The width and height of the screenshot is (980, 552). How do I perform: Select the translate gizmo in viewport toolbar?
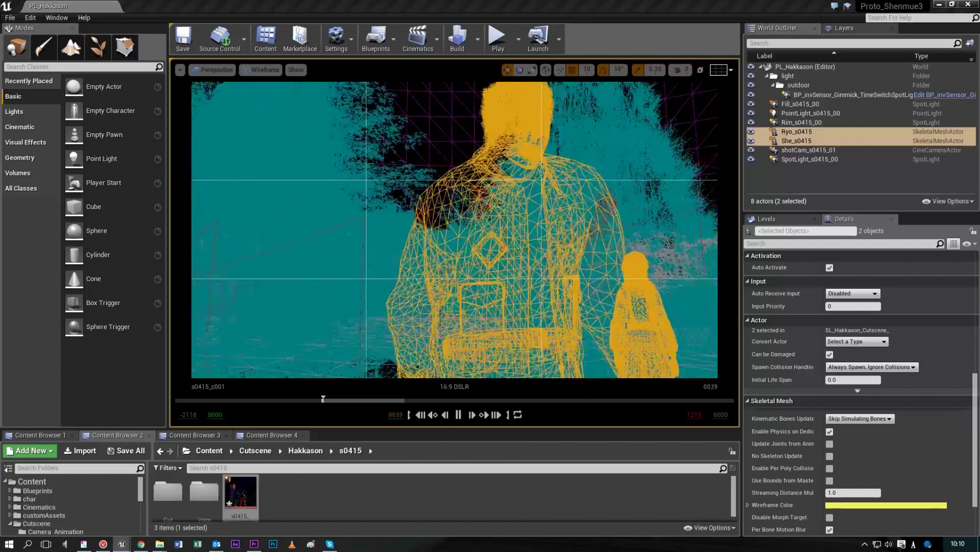point(507,70)
